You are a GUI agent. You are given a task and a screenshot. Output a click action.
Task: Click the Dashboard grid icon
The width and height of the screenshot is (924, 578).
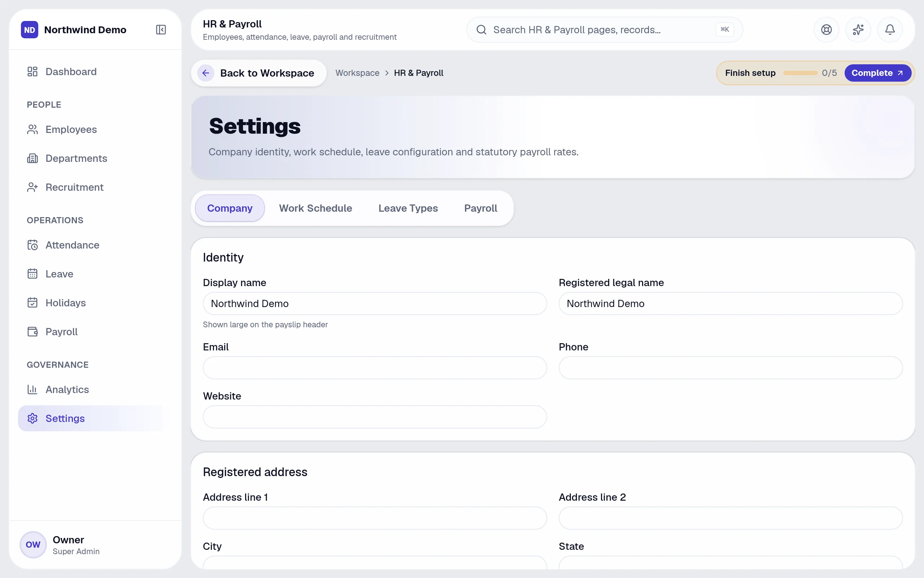pyautogui.click(x=32, y=72)
